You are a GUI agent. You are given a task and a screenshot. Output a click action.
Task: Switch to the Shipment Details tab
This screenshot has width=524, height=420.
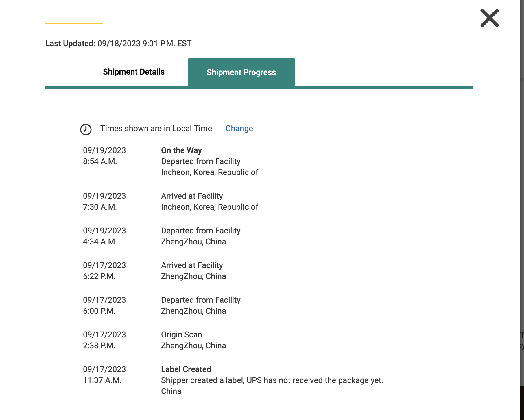tap(134, 72)
